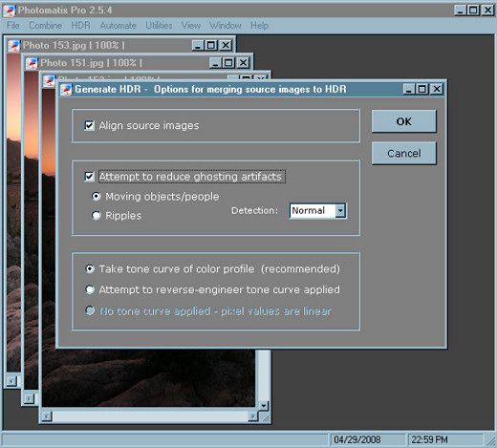This screenshot has height=448, width=497.
Task: Open the Automate menu
Action: pyautogui.click(x=118, y=26)
